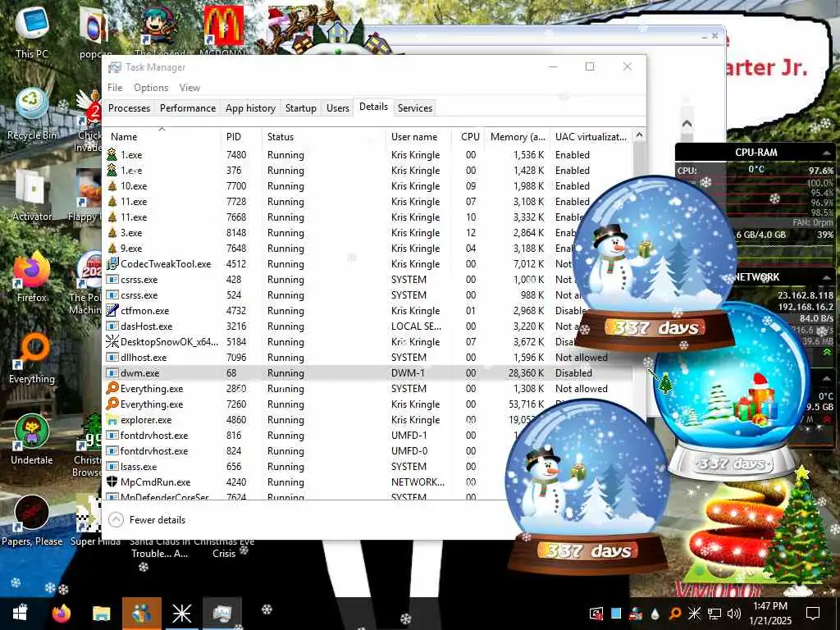Screen dimensions: 840x630
Task: Click the taskbar clock showing 1:47 PM
Action: click(x=769, y=614)
